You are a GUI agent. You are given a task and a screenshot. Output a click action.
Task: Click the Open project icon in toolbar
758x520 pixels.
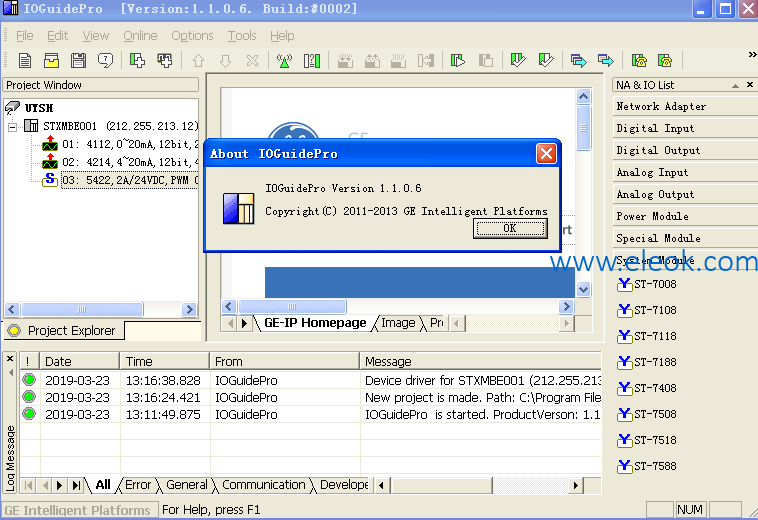tap(51, 61)
